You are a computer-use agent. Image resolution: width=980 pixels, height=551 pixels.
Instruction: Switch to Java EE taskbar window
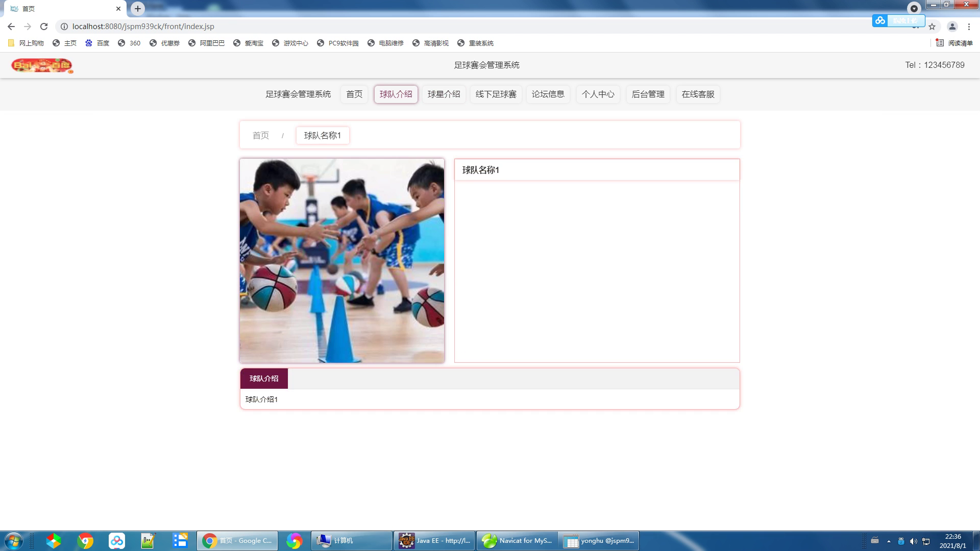pyautogui.click(x=434, y=541)
